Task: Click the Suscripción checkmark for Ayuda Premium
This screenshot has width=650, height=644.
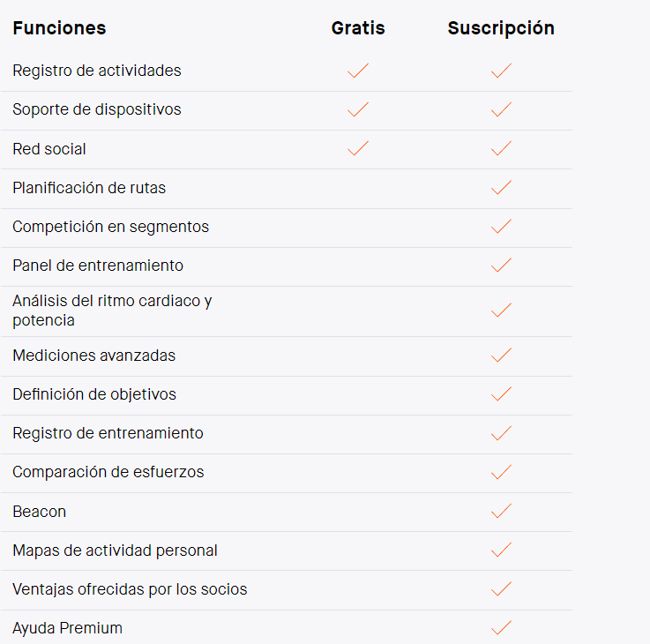Action: [501, 628]
